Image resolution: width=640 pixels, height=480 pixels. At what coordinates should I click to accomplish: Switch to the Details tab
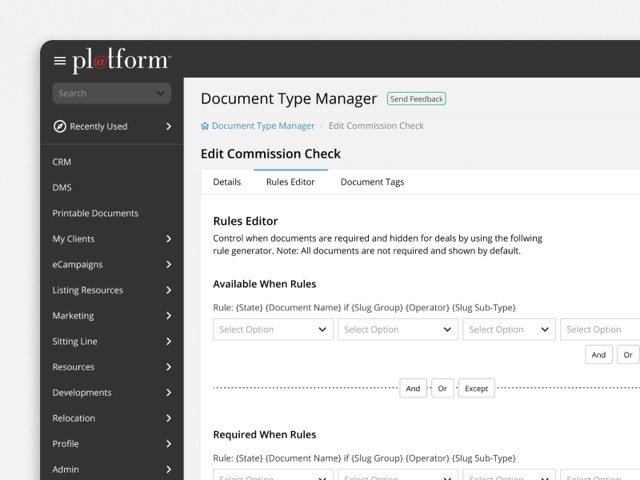[227, 182]
